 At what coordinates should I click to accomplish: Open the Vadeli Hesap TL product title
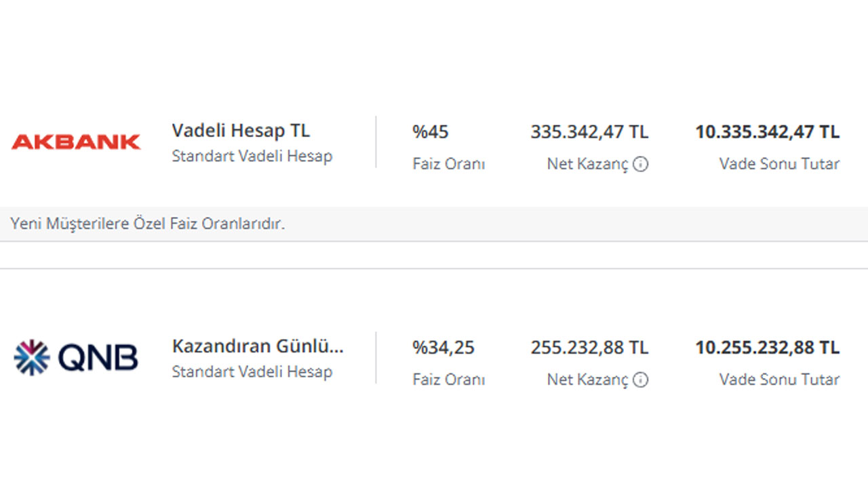(x=241, y=130)
